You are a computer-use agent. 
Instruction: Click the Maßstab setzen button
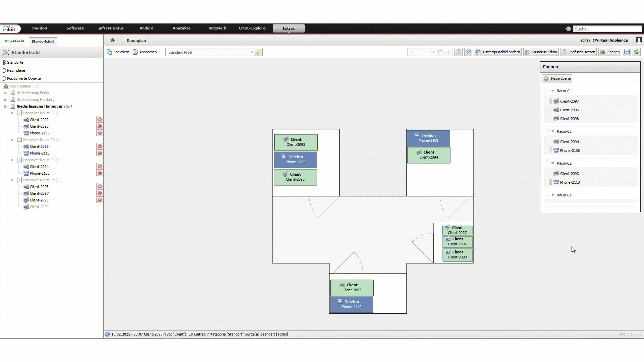(579, 52)
